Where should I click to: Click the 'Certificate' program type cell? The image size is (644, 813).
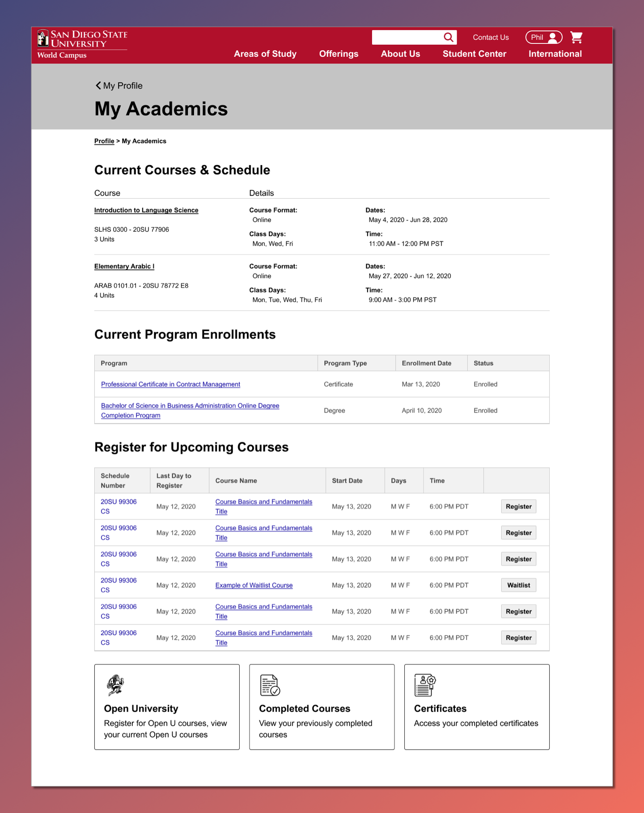(x=339, y=384)
